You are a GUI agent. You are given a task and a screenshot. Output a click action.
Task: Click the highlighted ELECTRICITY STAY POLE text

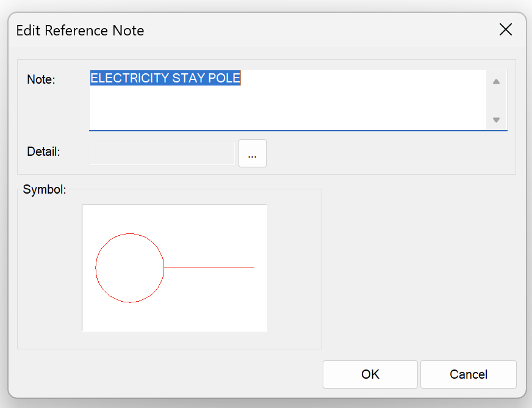pos(165,78)
